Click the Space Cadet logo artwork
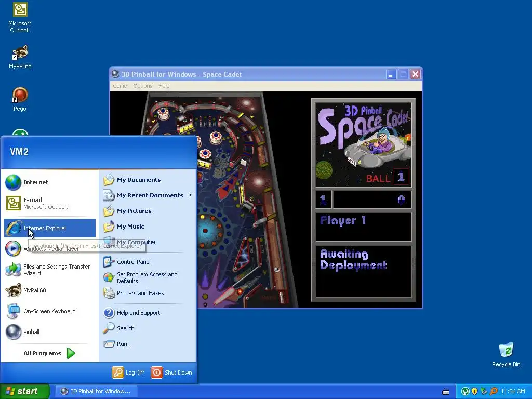Image resolution: width=532 pixels, height=399 pixels. click(363, 144)
